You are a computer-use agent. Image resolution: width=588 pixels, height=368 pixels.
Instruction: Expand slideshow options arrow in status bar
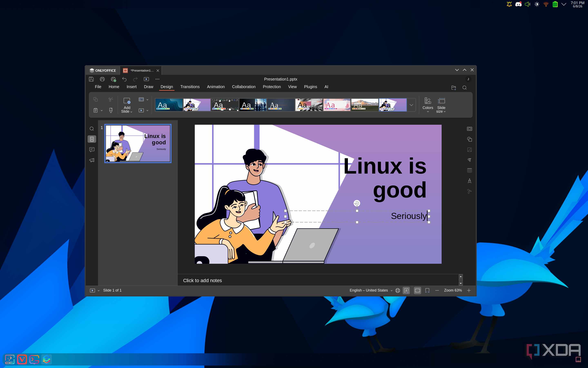99,291
